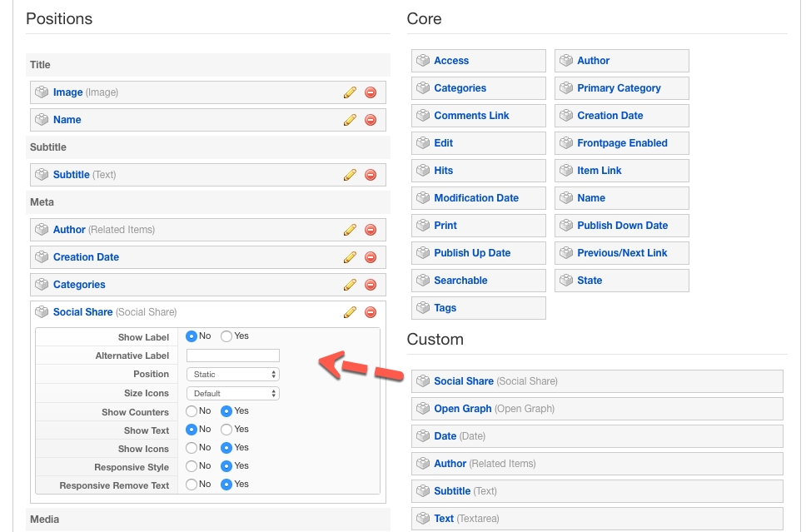Set Show Label to Yes

pyautogui.click(x=226, y=336)
